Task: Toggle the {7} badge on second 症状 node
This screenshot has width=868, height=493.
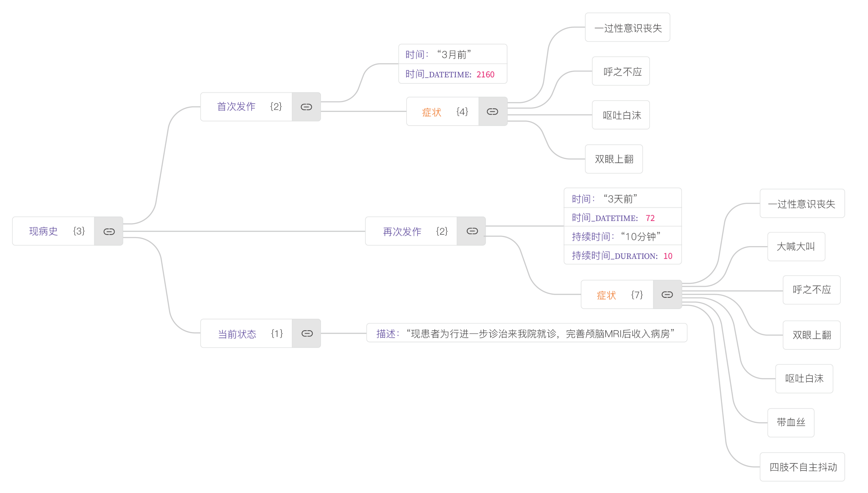Action: [637, 295]
